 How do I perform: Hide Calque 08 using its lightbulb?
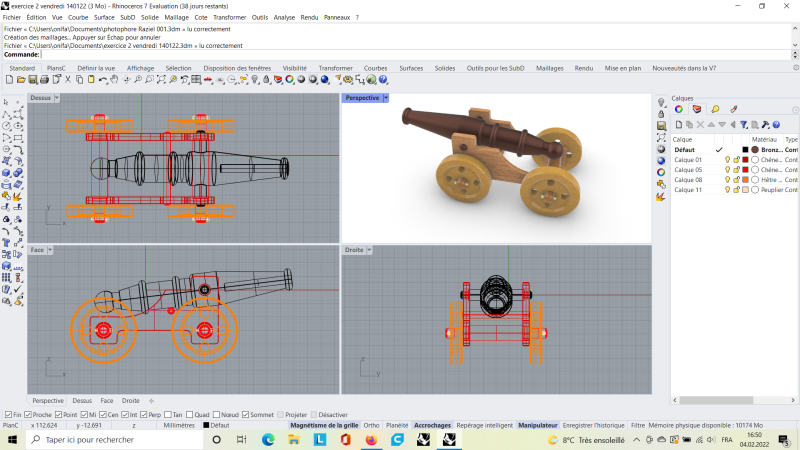pos(729,179)
